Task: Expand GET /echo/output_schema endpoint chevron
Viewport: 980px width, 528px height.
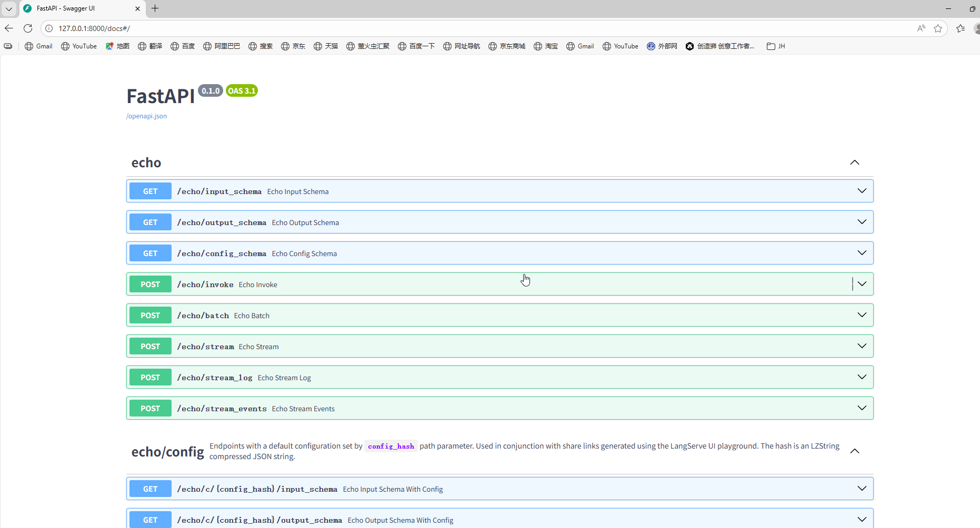Action: pos(862,222)
